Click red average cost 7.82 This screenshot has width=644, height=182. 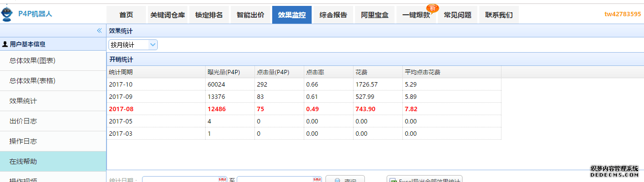(x=411, y=109)
